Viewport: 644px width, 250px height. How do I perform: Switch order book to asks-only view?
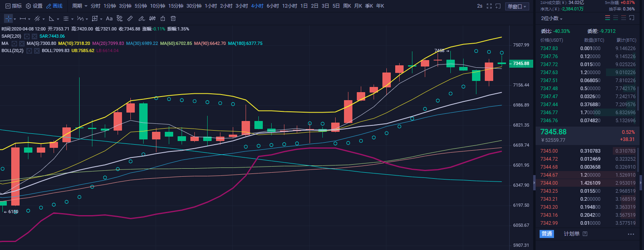(x=624, y=18)
